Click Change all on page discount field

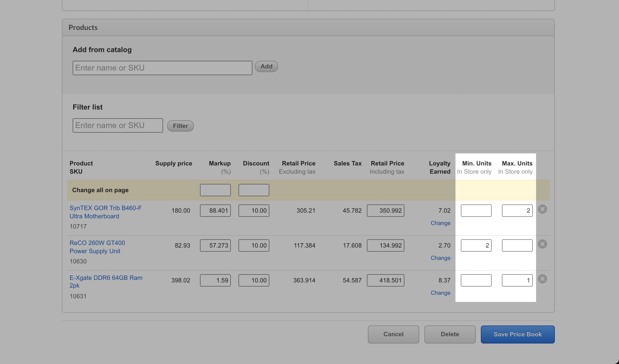tap(254, 190)
